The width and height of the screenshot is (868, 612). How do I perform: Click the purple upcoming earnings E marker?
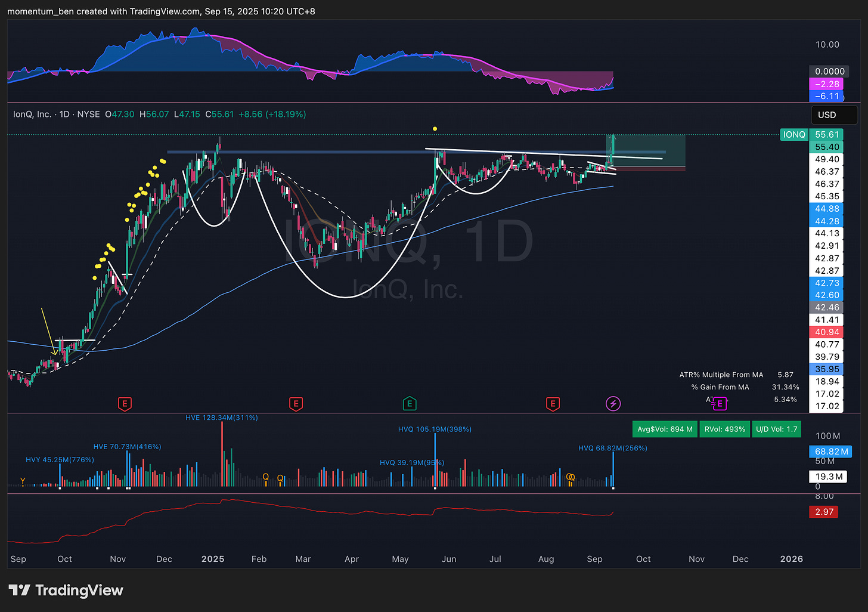pyautogui.click(x=720, y=404)
